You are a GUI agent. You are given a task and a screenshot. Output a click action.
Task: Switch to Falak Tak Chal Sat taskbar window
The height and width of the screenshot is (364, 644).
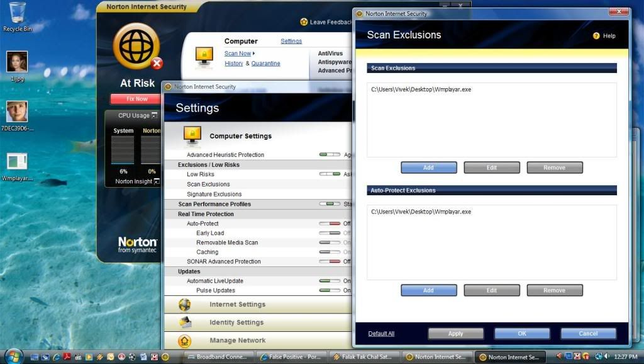[x=364, y=357]
